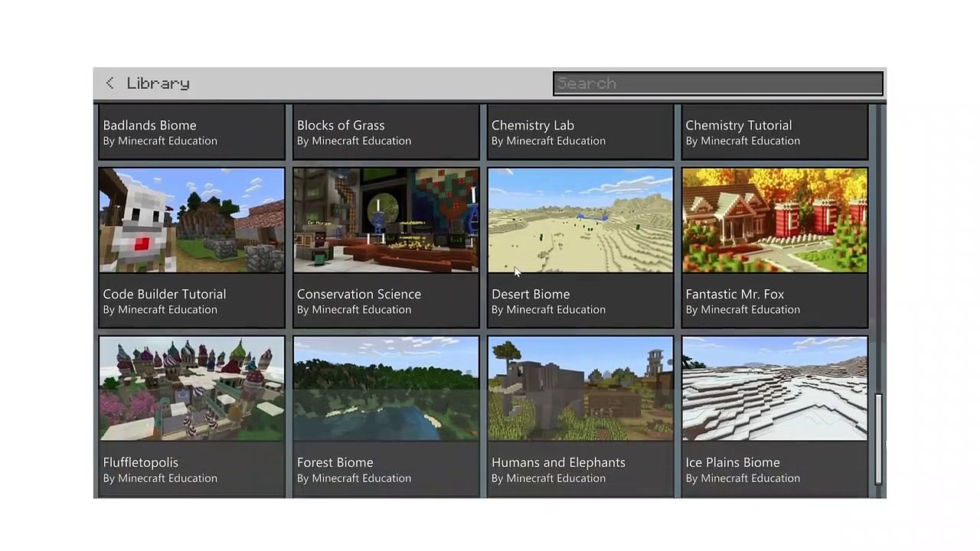Open the Chemistry Tutorial world card
980x551 pixels.
point(775,132)
